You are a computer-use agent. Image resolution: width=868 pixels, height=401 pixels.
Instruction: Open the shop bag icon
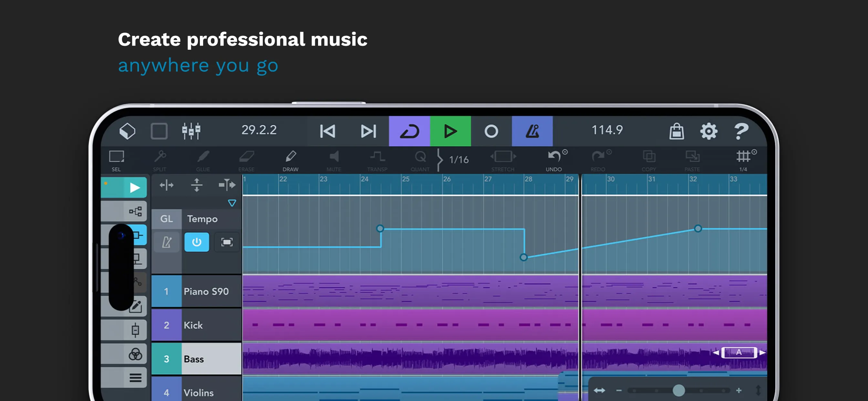pyautogui.click(x=676, y=131)
